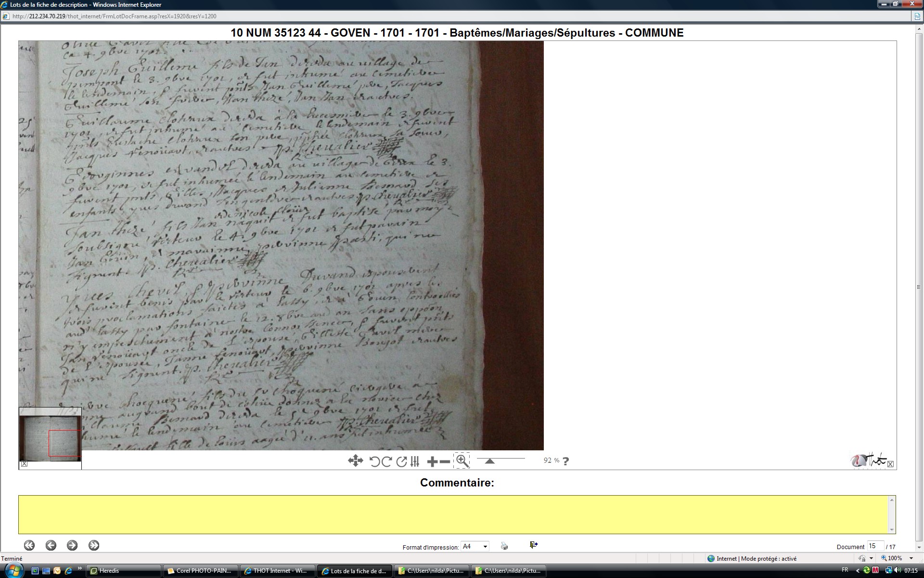
Task: Print the document with printer icon
Action: (504, 546)
